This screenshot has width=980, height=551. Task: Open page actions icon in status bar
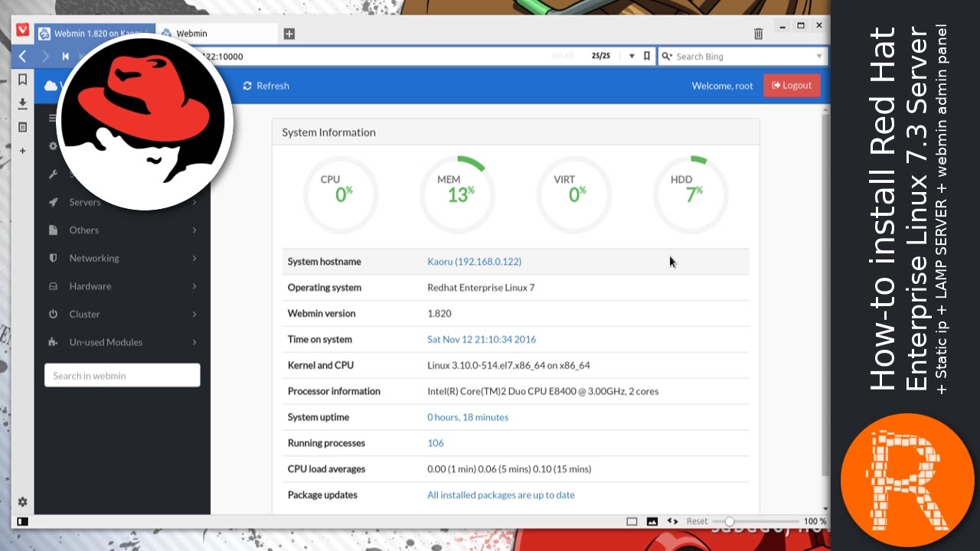[x=672, y=521]
